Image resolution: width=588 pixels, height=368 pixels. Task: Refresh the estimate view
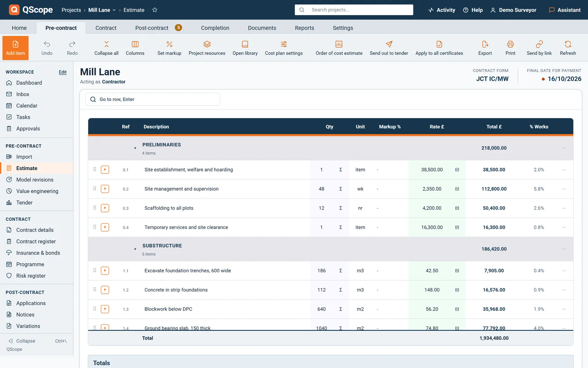[568, 48]
